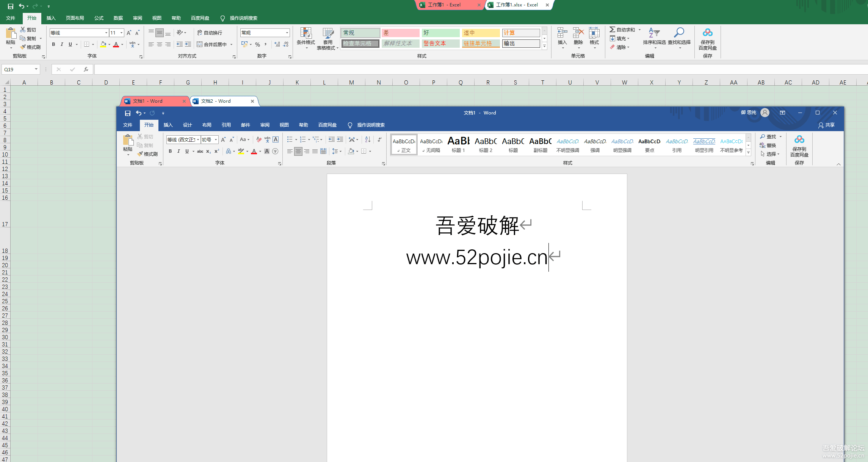Image resolution: width=868 pixels, height=462 pixels.
Task: Open Excel font size dropdown showing 11
Action: coord(121,33)
